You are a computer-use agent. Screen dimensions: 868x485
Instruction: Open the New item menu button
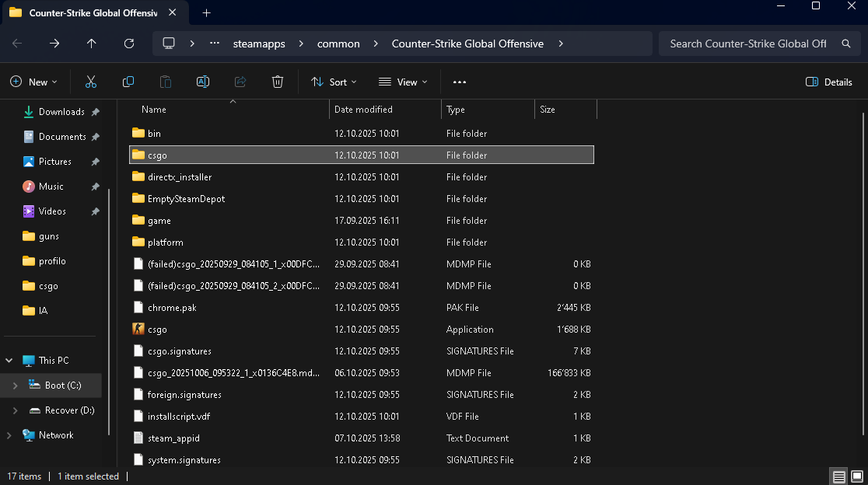pos(34,82)
